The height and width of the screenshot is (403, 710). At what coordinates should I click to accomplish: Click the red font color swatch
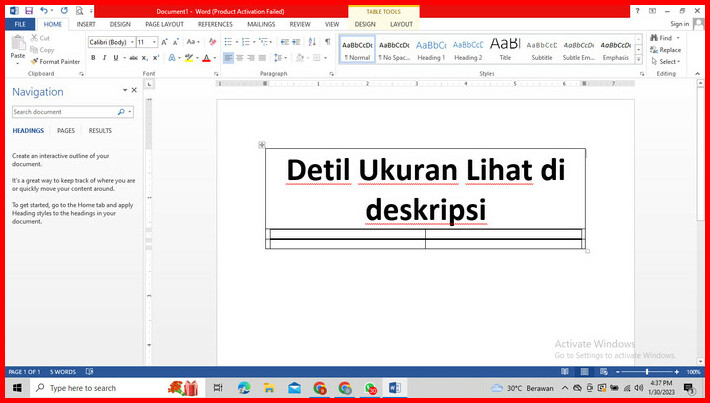(207, 58)
